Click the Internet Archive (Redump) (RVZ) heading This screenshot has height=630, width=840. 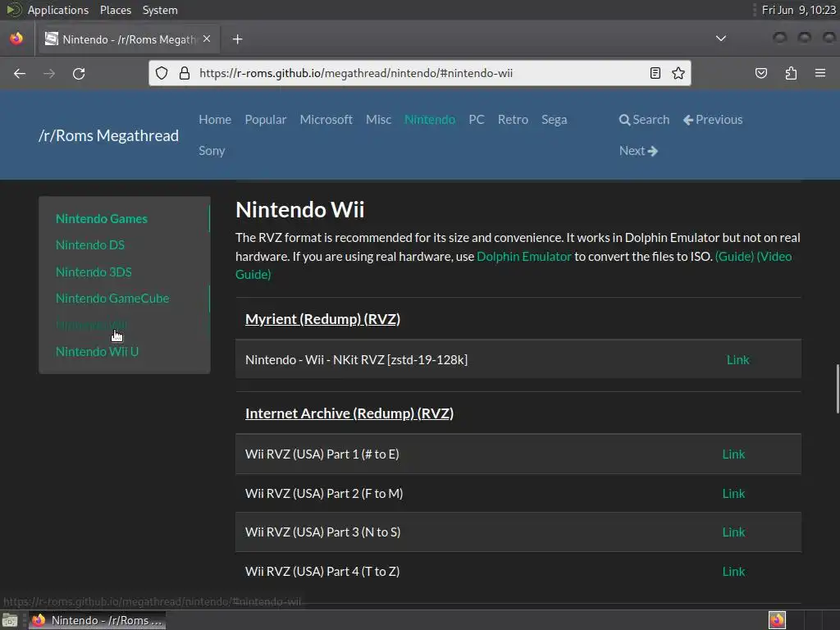[349, 413]
